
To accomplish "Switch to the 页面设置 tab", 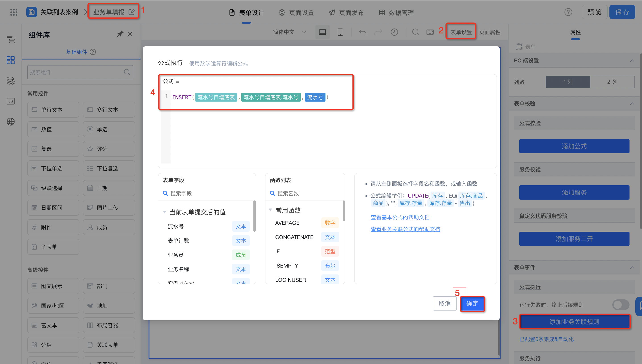I will pos(296,12).
